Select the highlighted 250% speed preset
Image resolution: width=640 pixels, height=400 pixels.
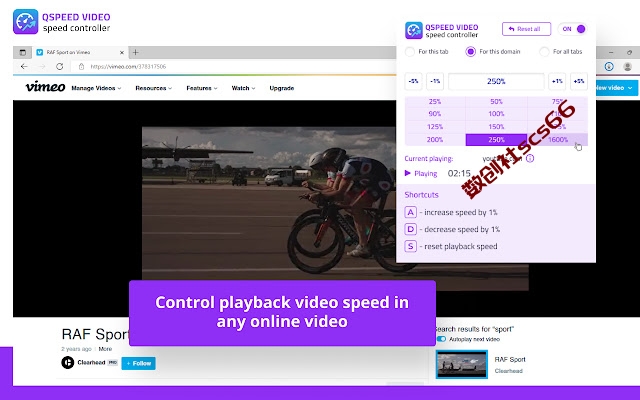tap(496, 140)
